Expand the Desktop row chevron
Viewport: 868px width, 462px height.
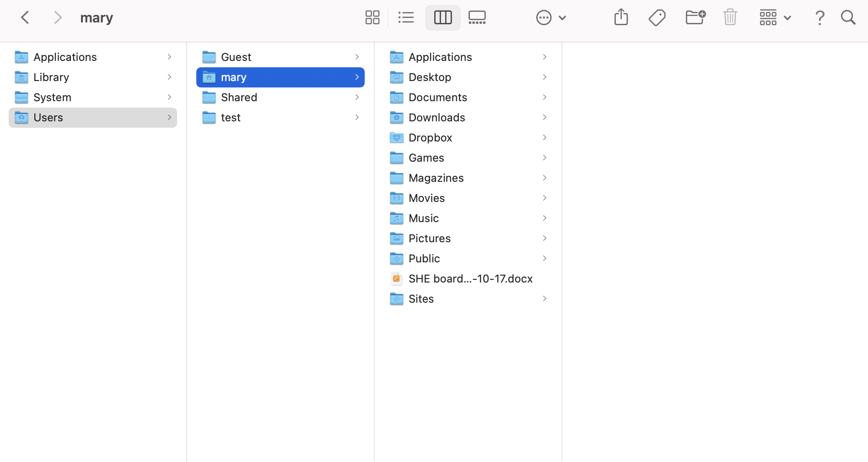pyautogui.click(x=545, y=77)
